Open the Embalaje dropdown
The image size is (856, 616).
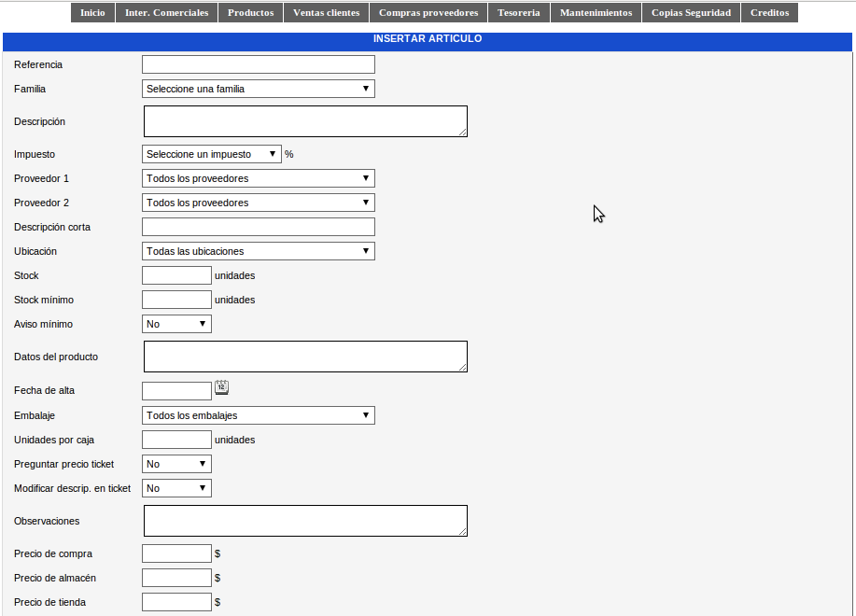(258, 414)
